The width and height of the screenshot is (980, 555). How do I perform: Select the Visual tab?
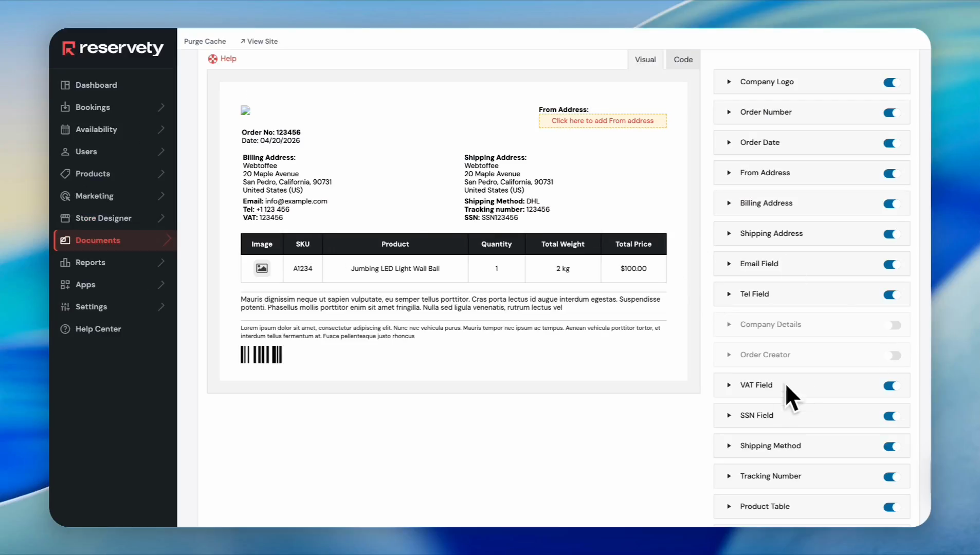coord(645,60)
